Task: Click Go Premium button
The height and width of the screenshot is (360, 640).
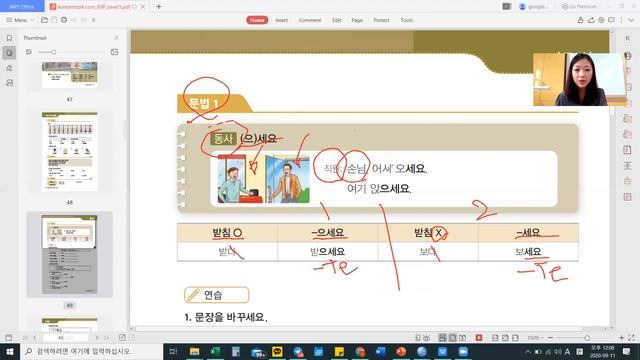Action: (x=579, y=7)
